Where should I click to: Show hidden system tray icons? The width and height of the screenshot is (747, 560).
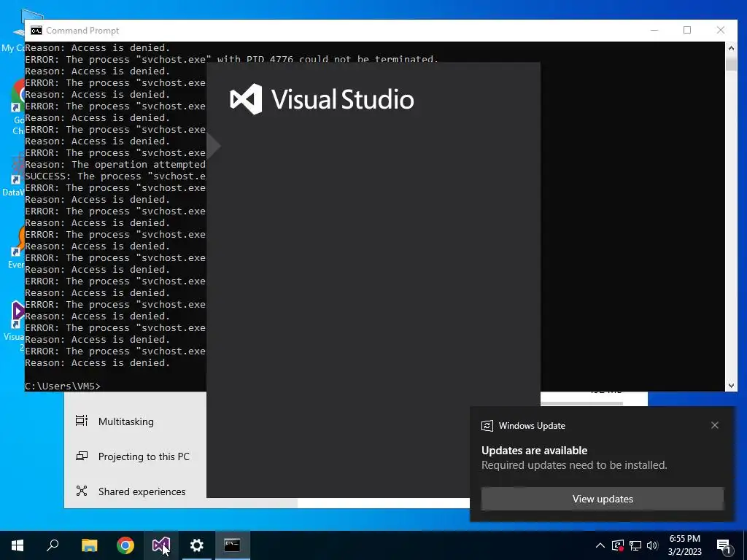[x=600, y=545]
